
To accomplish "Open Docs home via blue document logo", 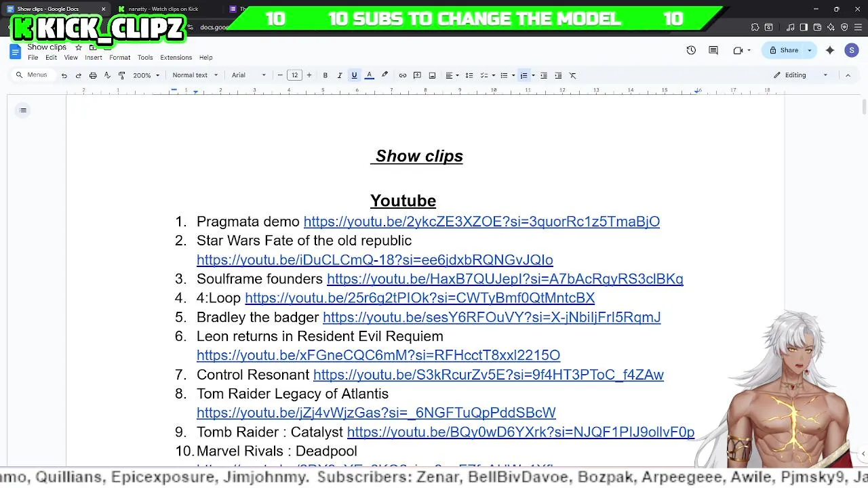I will pos(15,52).
